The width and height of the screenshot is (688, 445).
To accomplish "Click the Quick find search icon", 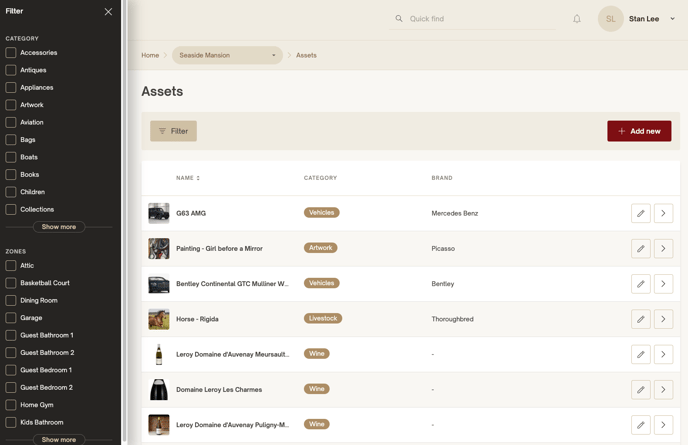I will coord(399,18).
